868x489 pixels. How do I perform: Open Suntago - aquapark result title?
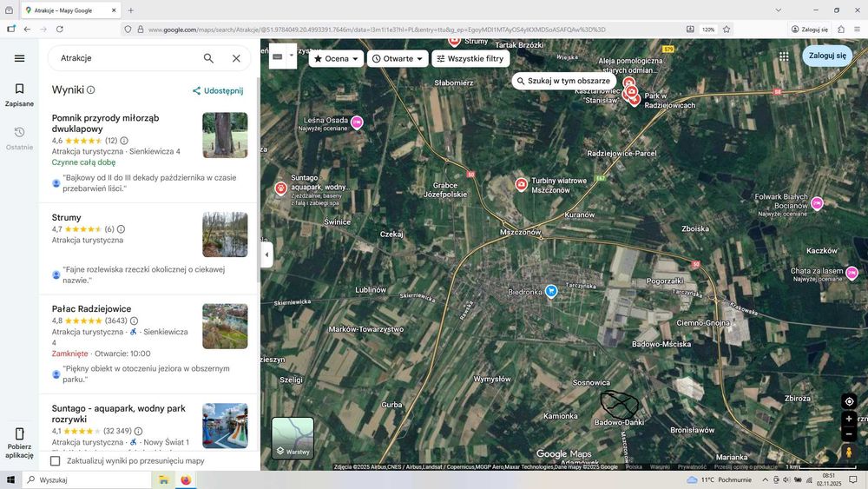point(118,413)
